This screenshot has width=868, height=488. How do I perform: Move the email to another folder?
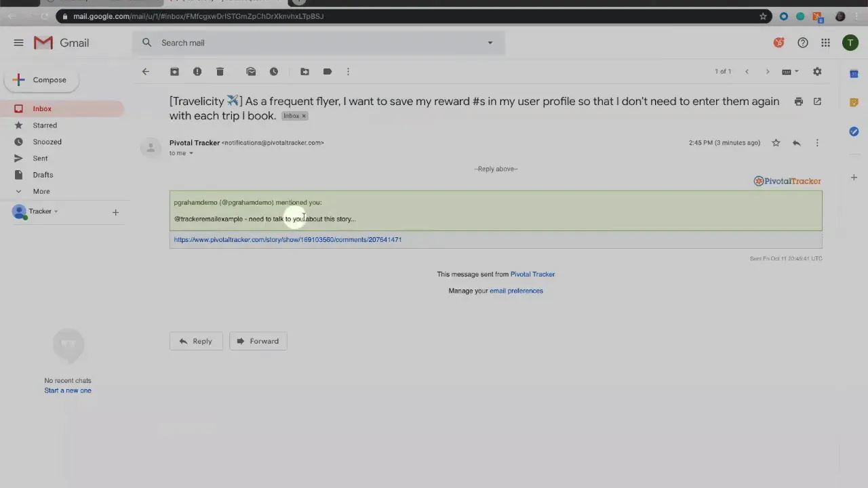click(304, 71)
